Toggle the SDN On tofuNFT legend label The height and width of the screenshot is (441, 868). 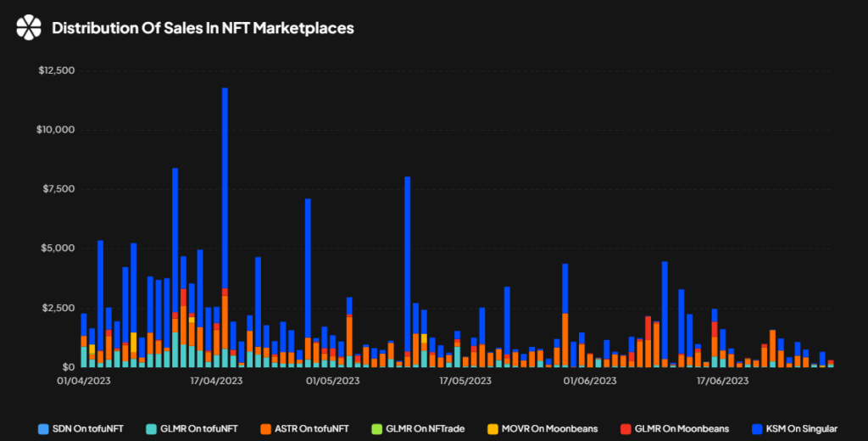click(88, 429)
